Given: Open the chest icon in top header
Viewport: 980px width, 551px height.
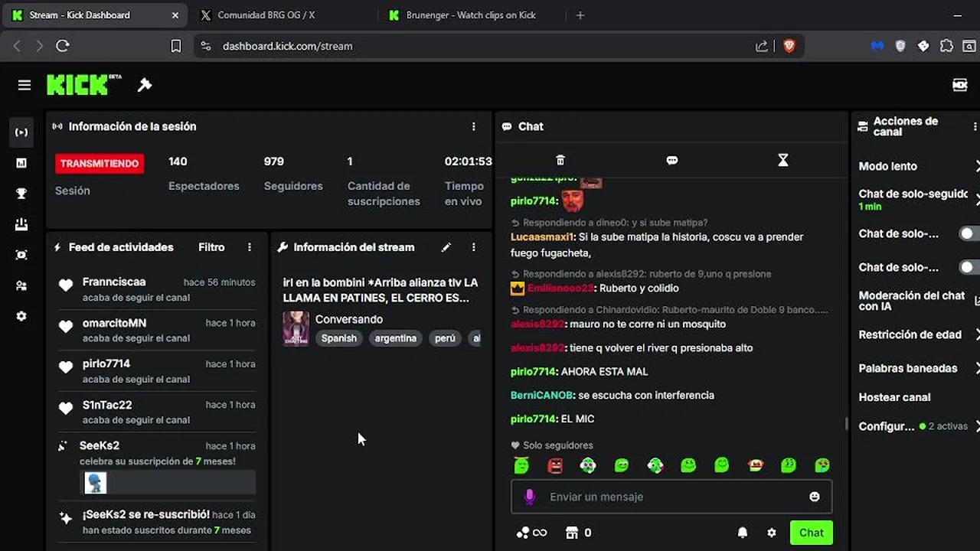Looking at the screenshot, I should click(959, 85).
